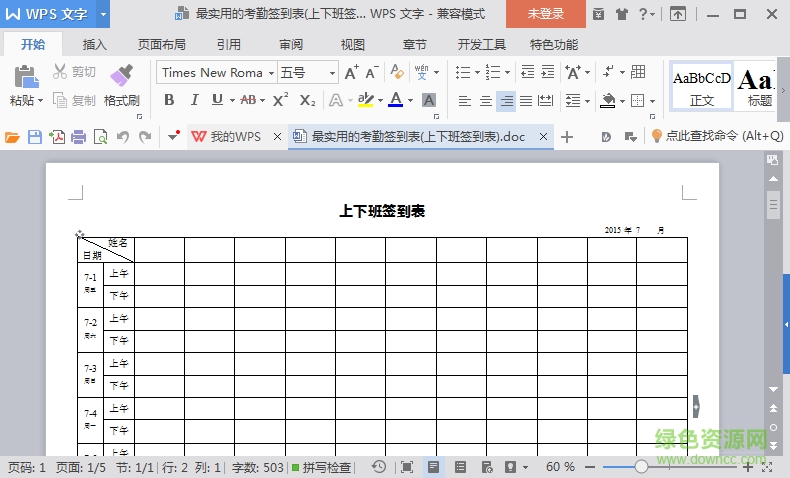Click decrease indent icon

(528, 72)
